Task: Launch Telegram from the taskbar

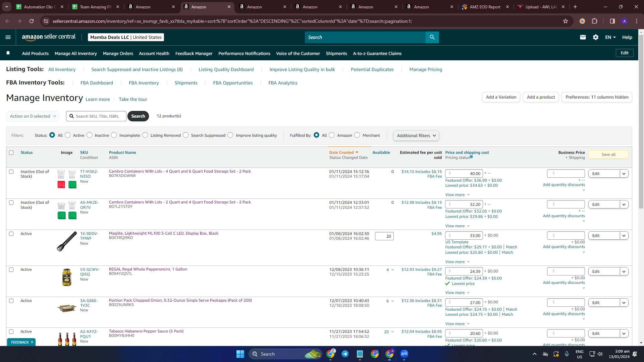Action: pyautogui.click(x=345, y=354)
